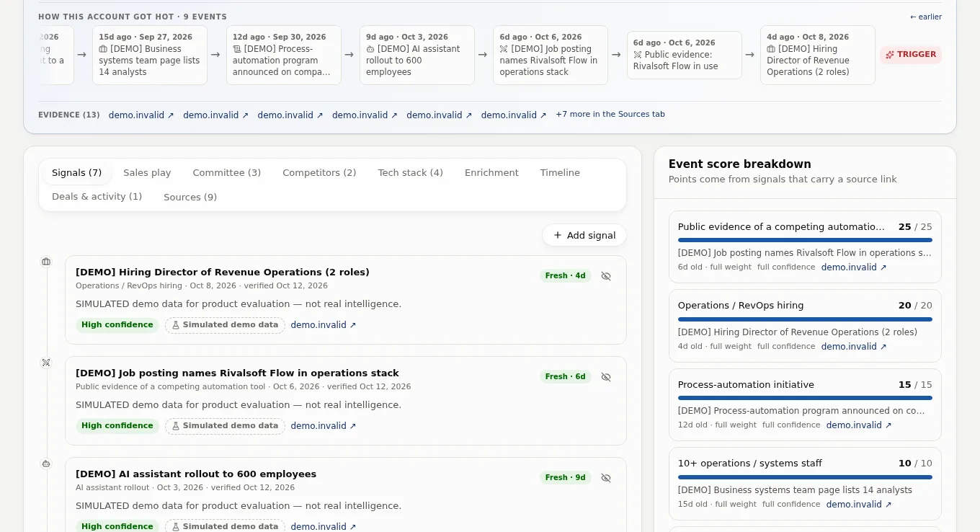Open the '+7 more in the Sources tab' link
The width and height of the screenshot is (980, 532).
point(610,115)
